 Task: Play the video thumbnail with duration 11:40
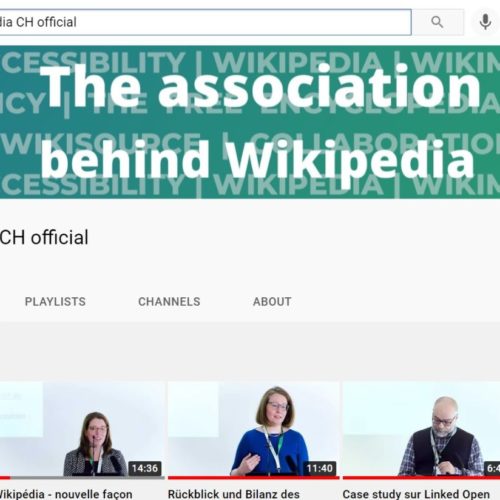click(254, 429)
